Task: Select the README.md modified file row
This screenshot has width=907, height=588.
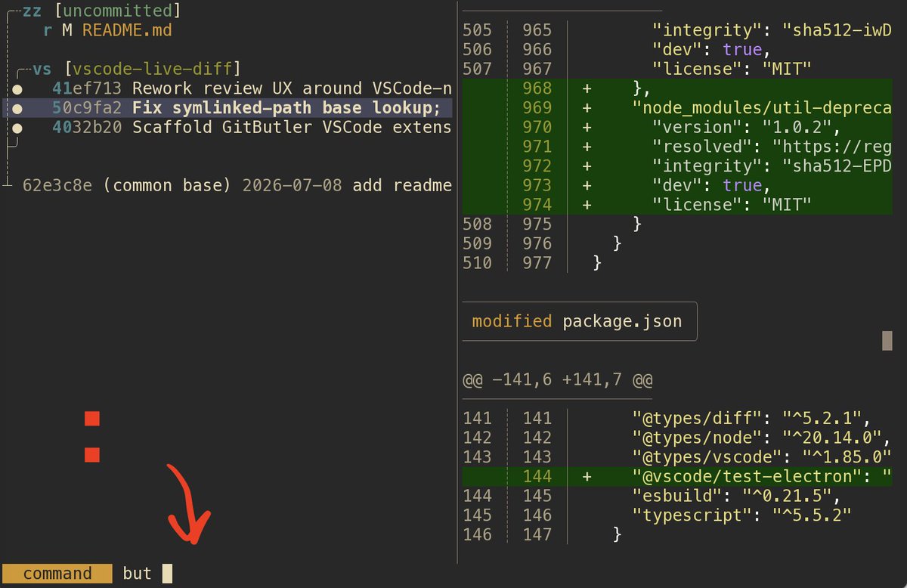Action: (x=108, y=31)
